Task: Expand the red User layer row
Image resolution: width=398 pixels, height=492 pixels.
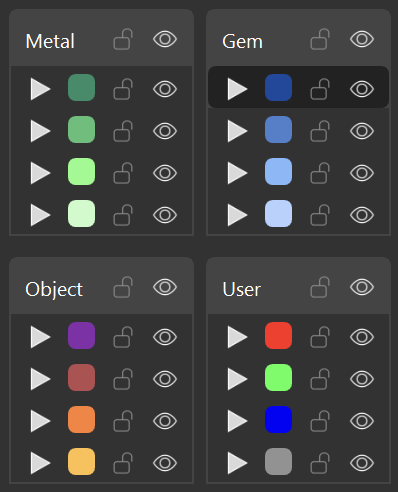Action: 237,337
